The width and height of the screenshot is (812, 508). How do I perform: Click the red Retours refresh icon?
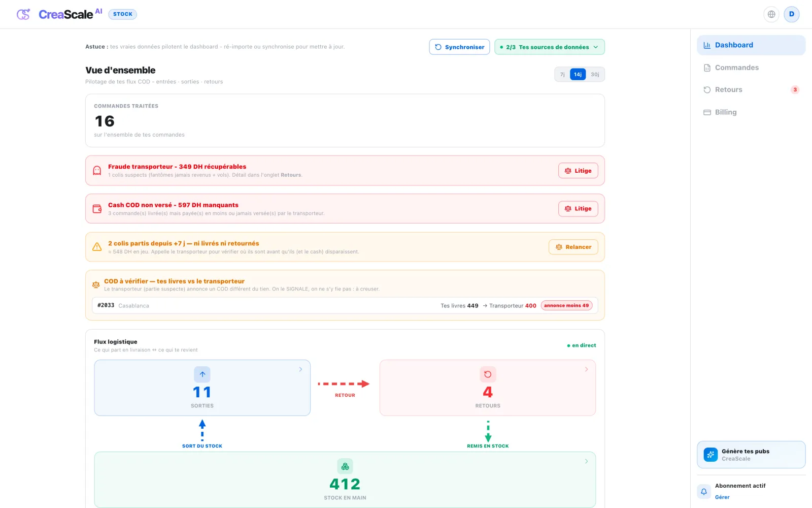tap(488, 374)
